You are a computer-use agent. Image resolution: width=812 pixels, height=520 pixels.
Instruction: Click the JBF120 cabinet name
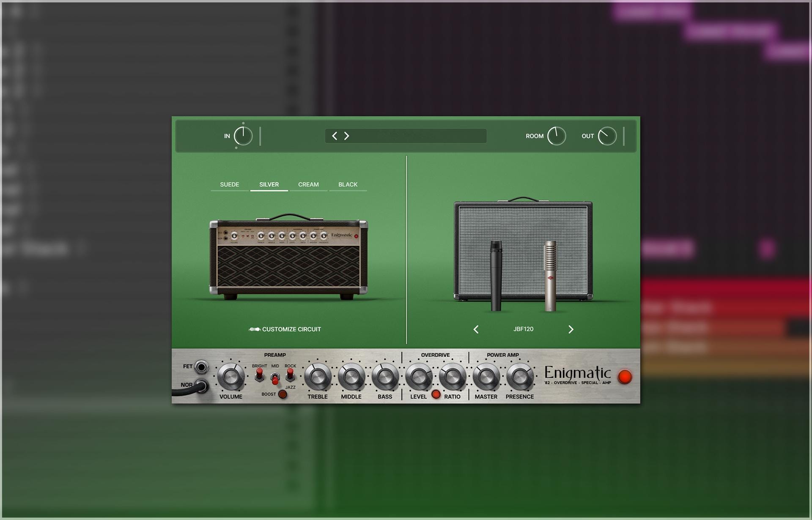[x=523, y=329]
